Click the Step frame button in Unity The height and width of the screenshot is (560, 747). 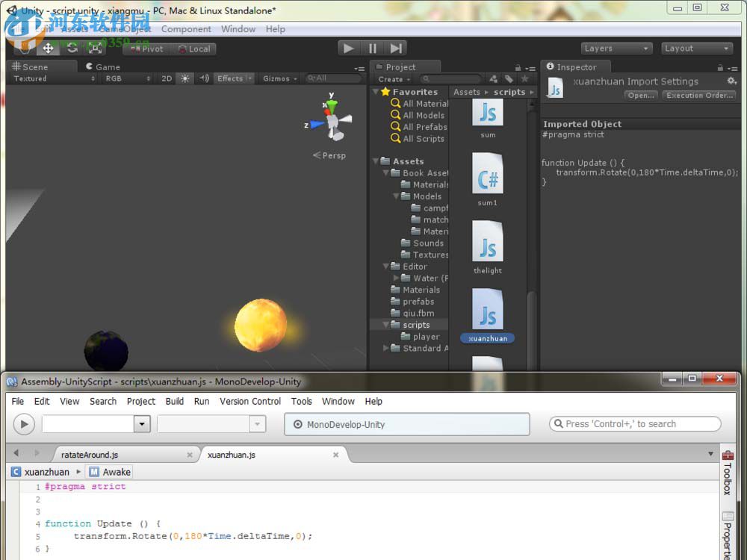(x=395, y=48)
